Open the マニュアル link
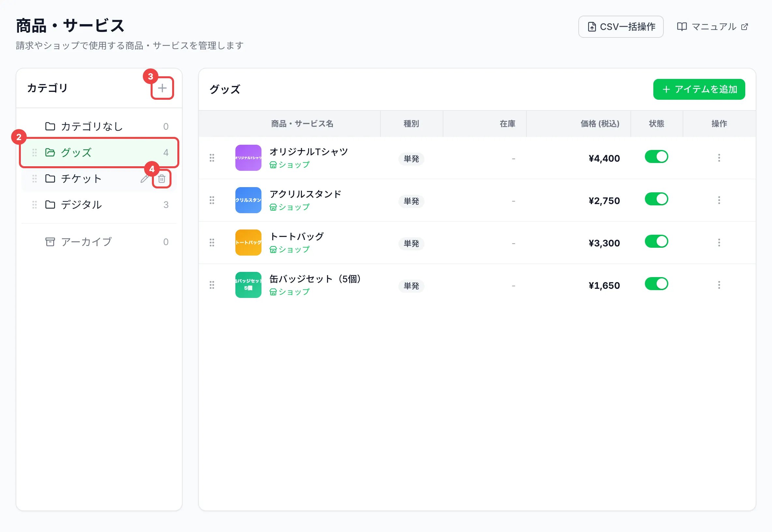 [713, 27]
